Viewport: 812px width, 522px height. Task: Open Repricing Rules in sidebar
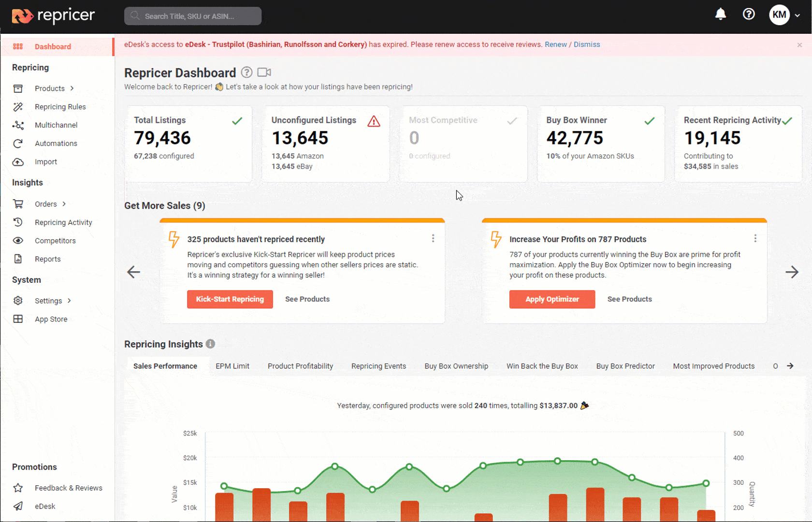point(60,107)
